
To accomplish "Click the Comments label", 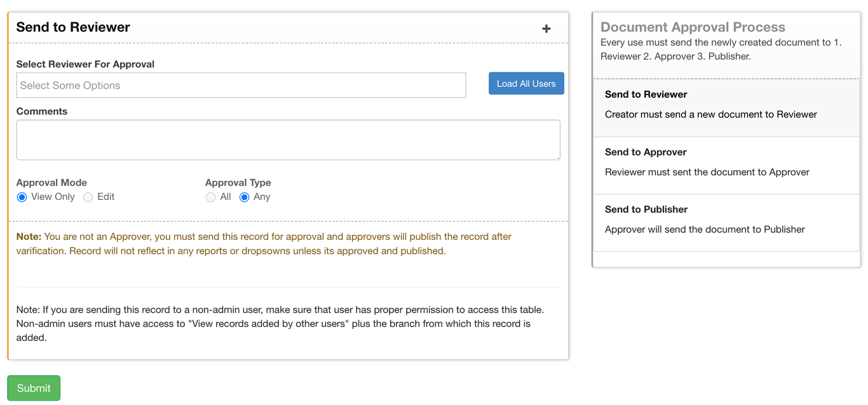I will [x=42, y=111].
